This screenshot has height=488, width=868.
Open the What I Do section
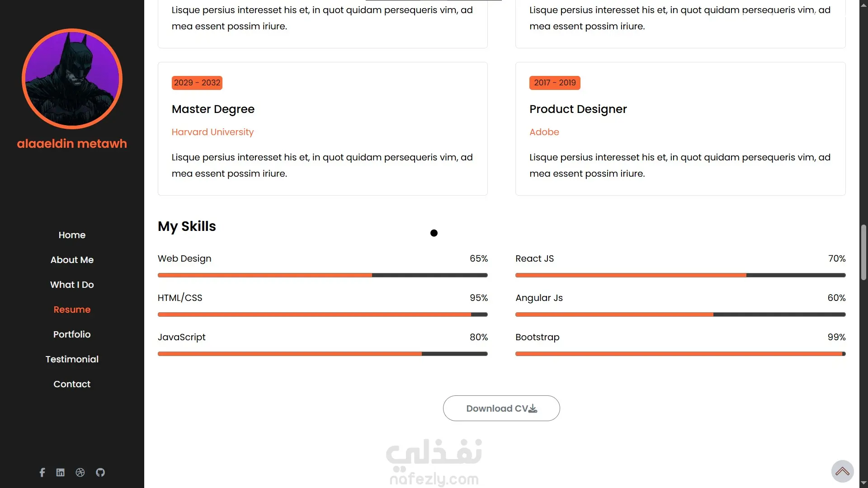coord(72,285)
